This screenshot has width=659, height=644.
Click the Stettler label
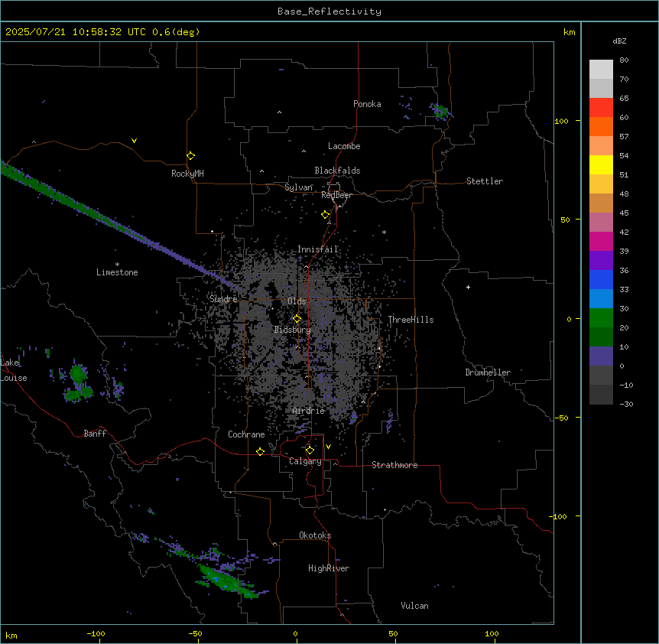point(485,181)
